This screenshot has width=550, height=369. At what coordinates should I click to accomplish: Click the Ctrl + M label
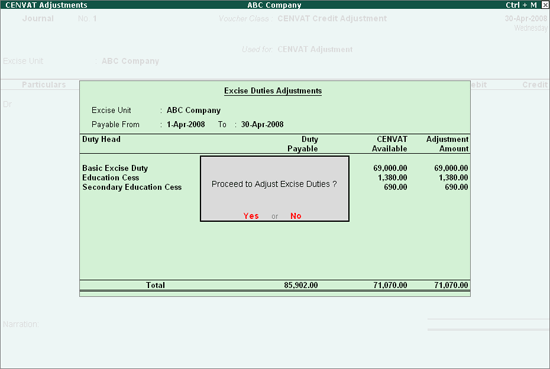521,5
